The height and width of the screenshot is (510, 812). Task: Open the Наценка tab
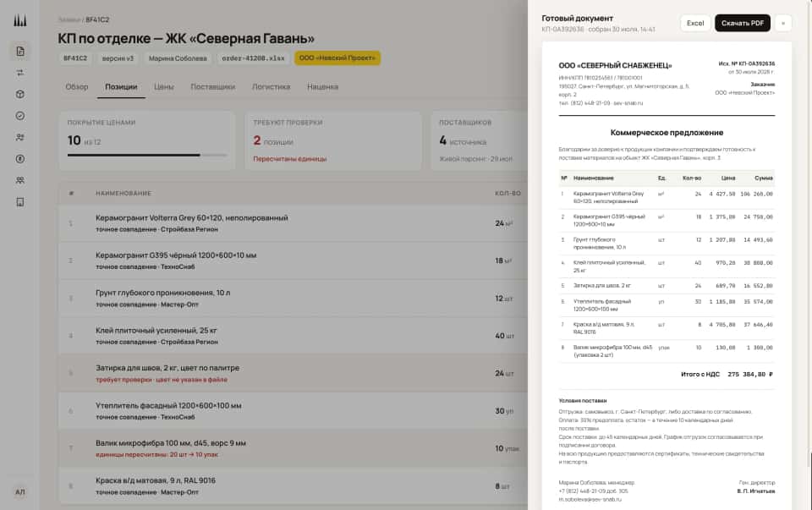click(x=322, y=87)
